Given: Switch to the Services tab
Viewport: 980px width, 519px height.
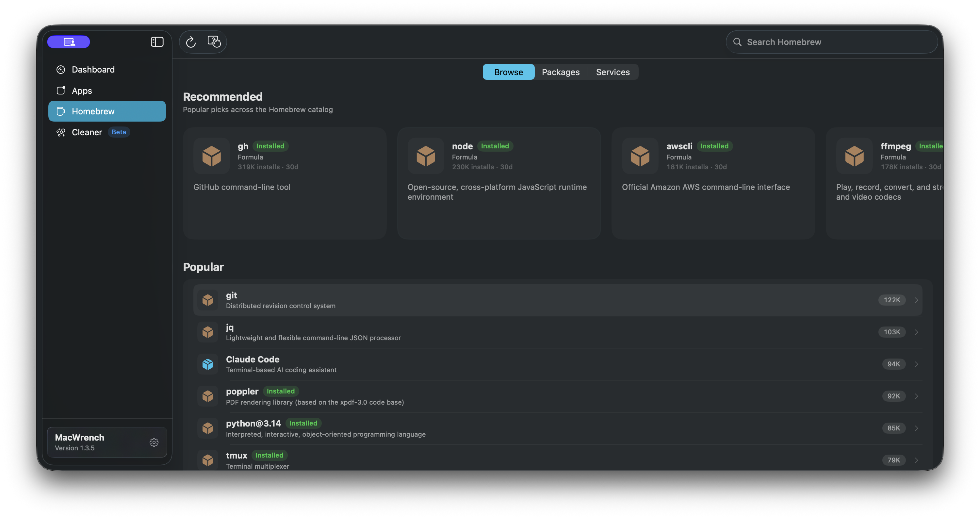Looking at the screenshot, I should pyautogui.click(x=612, y=72).
